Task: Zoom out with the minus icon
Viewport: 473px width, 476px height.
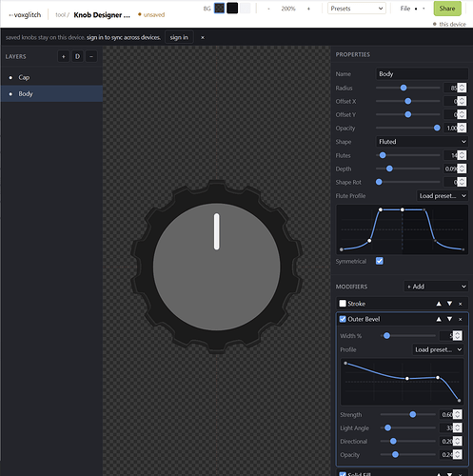Action: [268, 9]
